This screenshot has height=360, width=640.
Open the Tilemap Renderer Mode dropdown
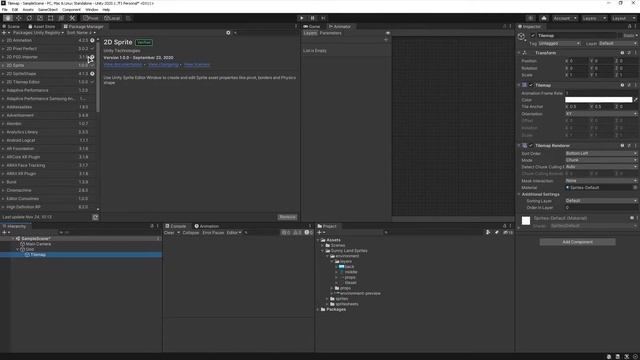click(x=601, y=160)
